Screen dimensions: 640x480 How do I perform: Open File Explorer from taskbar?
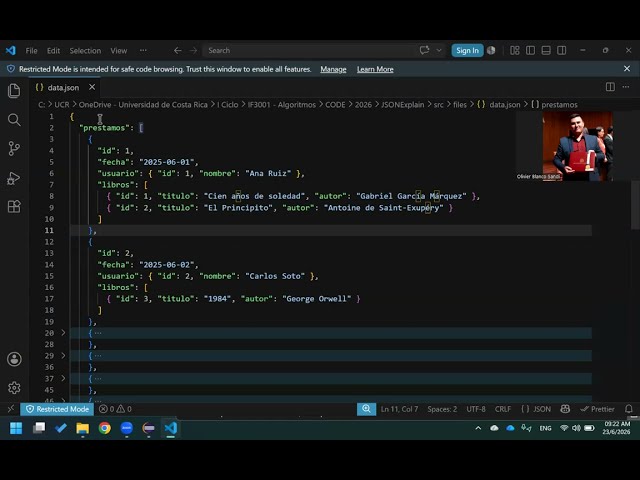pyautogui.click(x=82, y=428)
